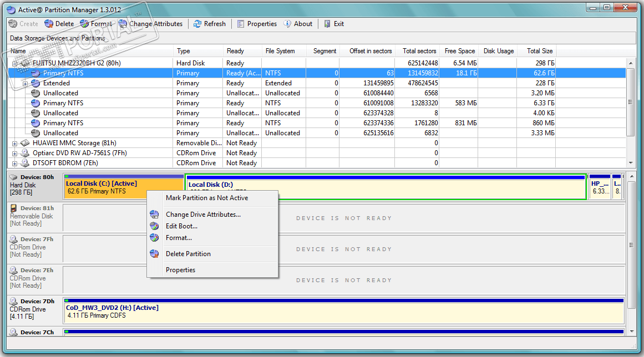The width and height of the screenshot is (644, 357).
Task: Click the Delete Partition menu icon
Action: (154, 254)
